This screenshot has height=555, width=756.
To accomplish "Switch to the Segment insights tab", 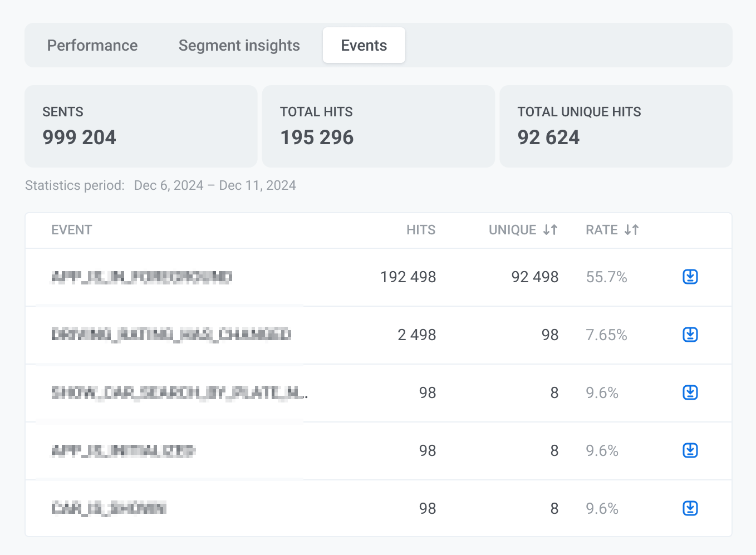I will 239,45.
